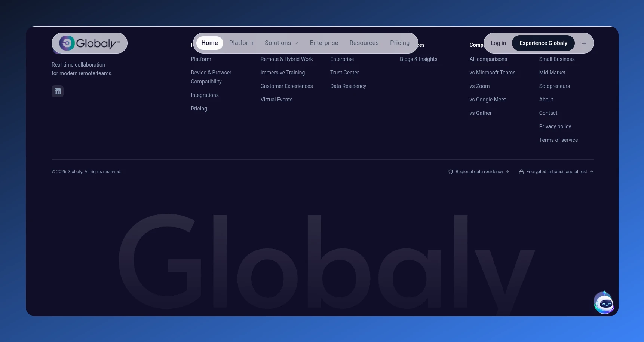Open Small Business link
Screen dimensions: 644x342
pos(557,59)
